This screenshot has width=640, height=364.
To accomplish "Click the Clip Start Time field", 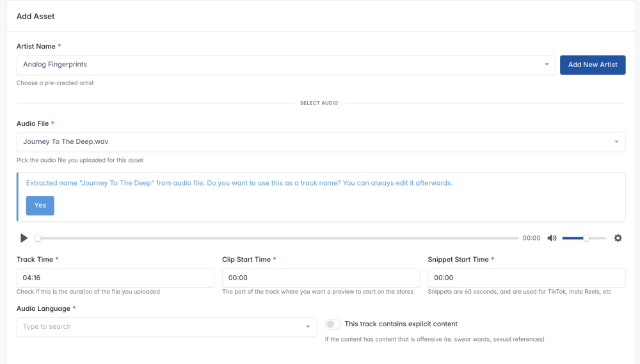I will 321,278.
